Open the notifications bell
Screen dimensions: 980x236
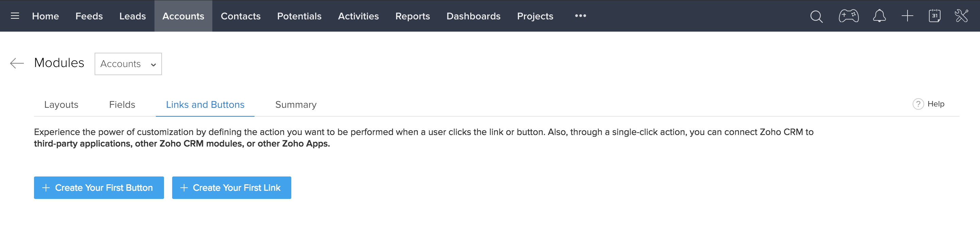pos(879,16)
